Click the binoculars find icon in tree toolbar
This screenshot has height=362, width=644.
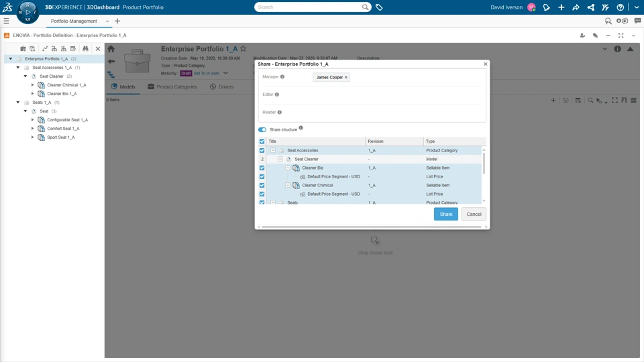(85, 48)
